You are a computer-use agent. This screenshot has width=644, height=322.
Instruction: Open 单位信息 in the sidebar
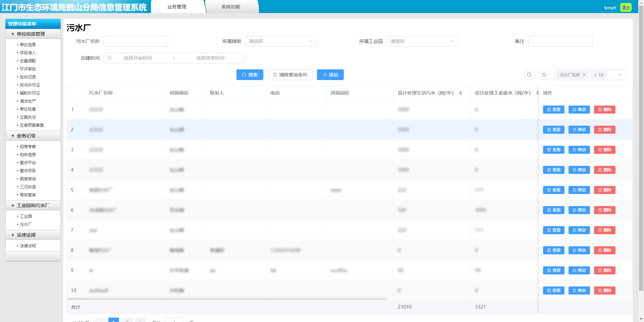28,45
